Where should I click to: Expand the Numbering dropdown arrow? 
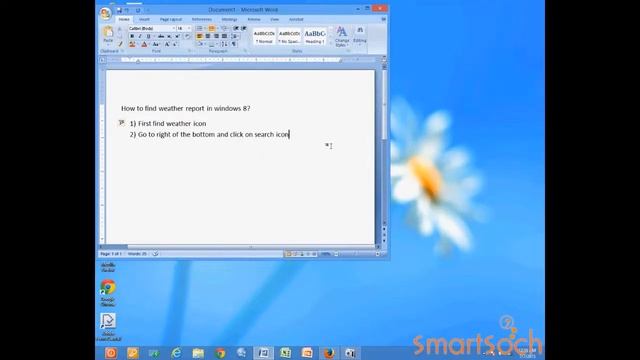click(x=217, y=28)
